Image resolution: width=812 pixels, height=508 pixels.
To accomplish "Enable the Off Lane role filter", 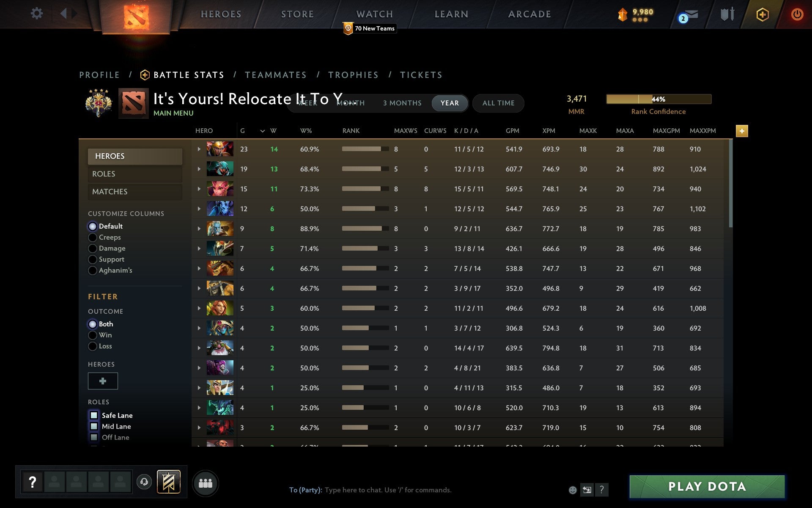I will pyautogui.click(x=94, y=437).
